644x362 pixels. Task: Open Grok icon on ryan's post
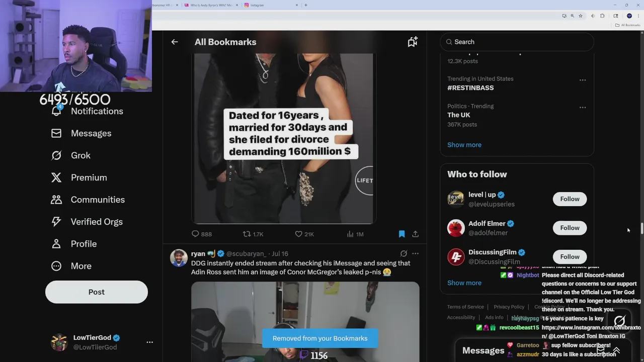404,254
